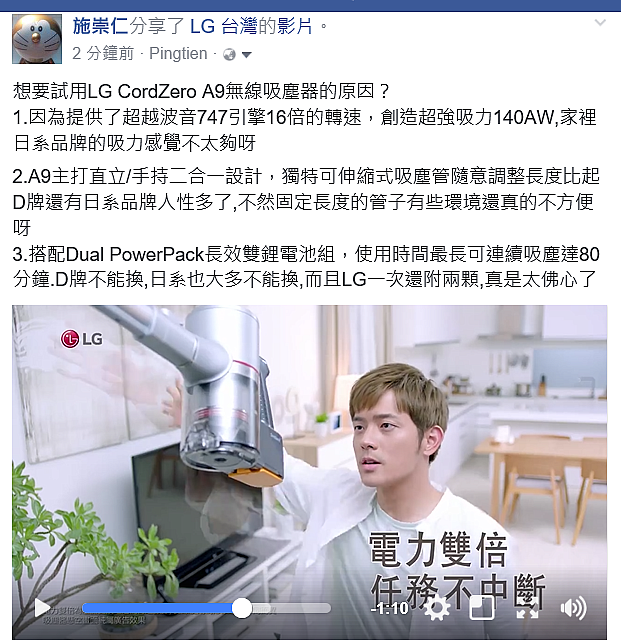This screenshot has height=641, width=621.
Task: Open video settings gear
Action: click(x=437, y=608)
